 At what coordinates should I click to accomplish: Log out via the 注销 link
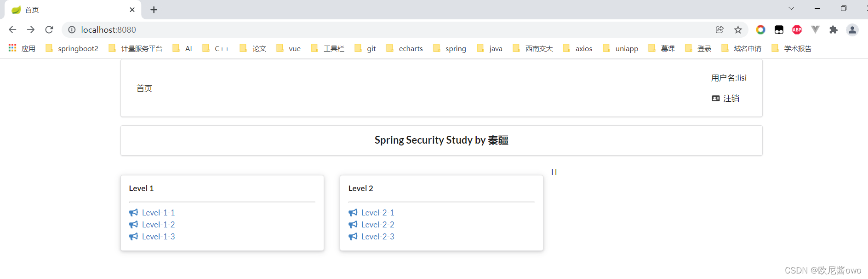[x=731, y=99]
